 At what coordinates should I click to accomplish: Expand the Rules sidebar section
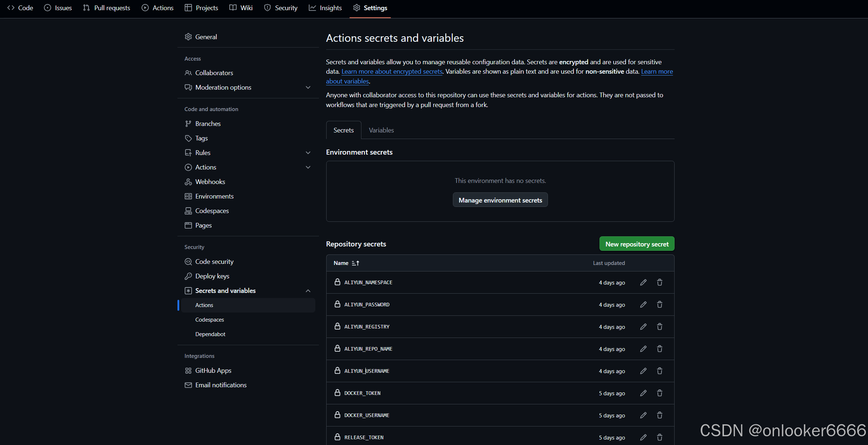coord(308,153)
